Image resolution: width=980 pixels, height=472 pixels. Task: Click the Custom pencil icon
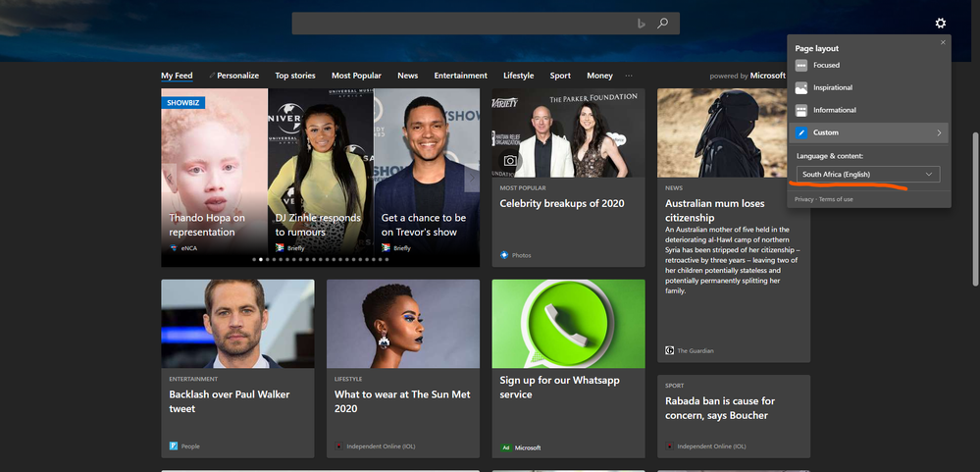pos(801,132)
